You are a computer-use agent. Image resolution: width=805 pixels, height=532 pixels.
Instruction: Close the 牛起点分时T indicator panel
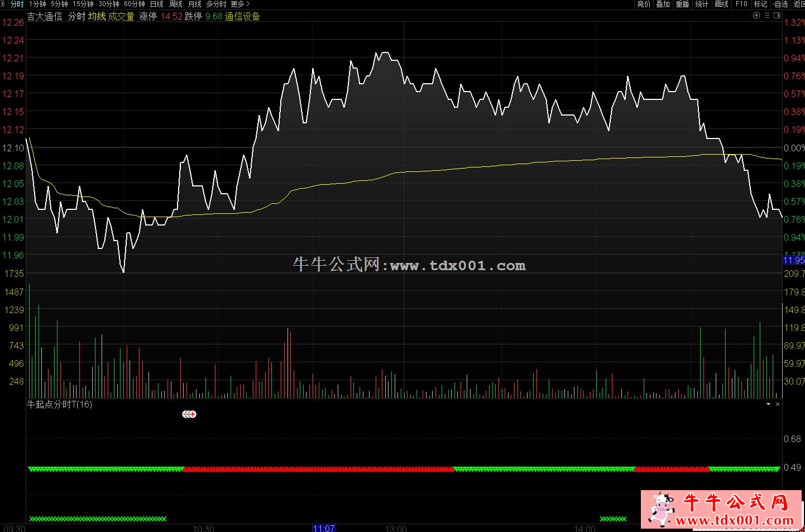(778, 404)
